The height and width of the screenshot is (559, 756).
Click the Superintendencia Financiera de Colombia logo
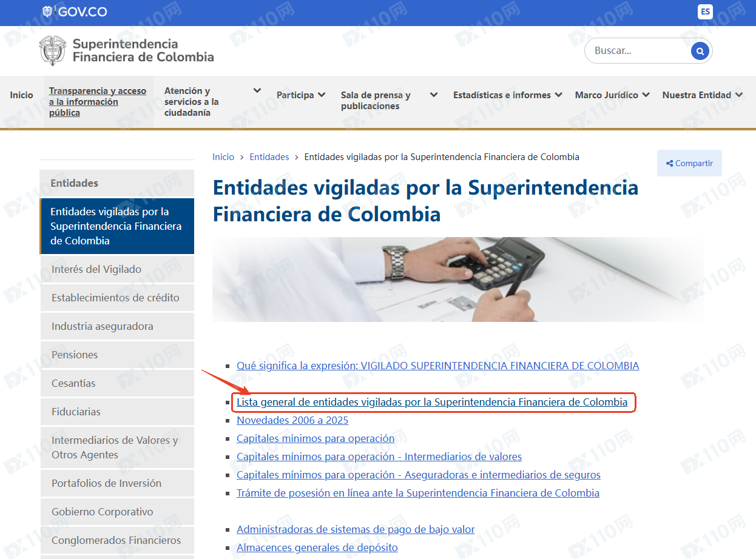point(126,50)
